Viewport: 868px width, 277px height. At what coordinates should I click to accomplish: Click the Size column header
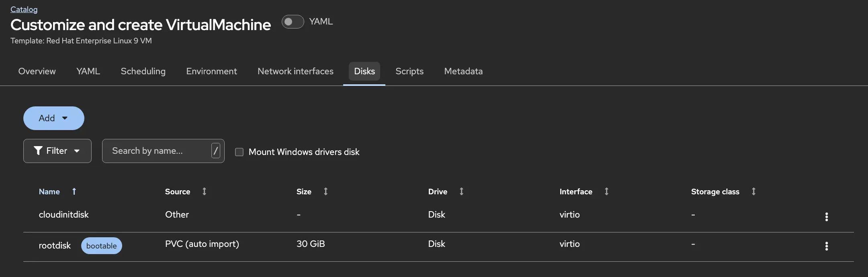tap(304, 191)
